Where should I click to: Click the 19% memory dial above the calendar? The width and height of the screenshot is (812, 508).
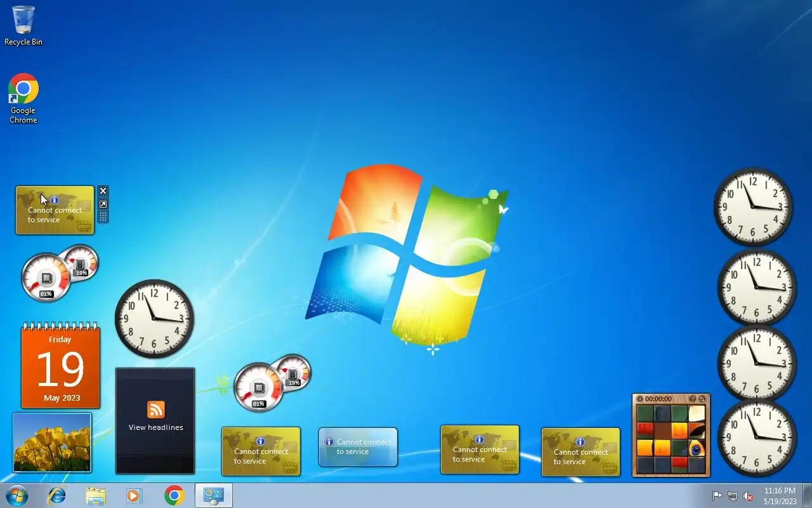click(x=81, y=262)
